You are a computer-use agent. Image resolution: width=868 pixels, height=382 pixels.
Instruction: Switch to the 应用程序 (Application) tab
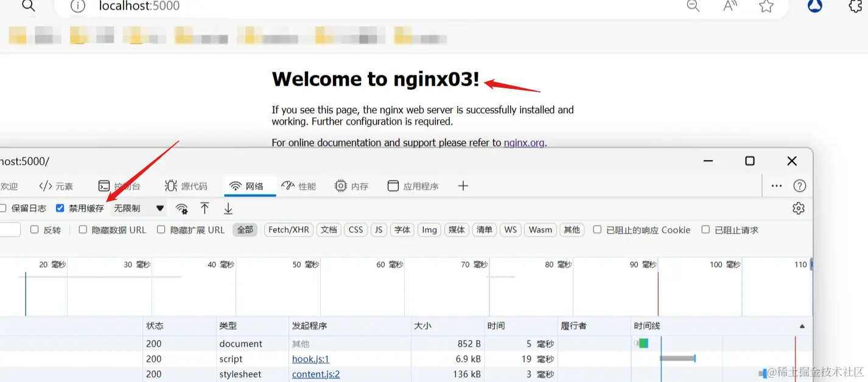coord(413,186)
